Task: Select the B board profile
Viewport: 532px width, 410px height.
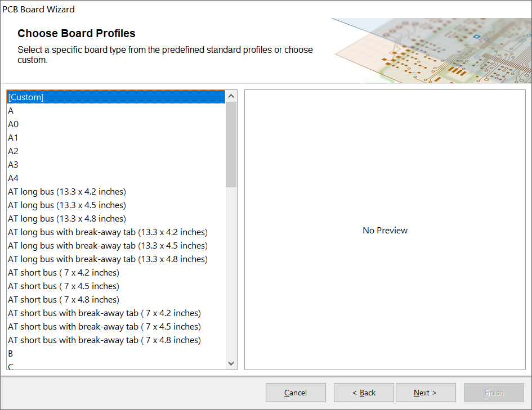Action: click(116, 353)
